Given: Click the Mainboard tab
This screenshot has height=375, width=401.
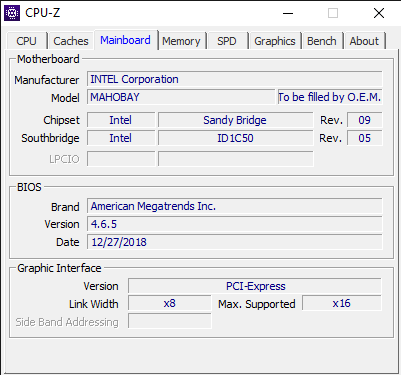Looking at the screenshot, I should 125,40.
